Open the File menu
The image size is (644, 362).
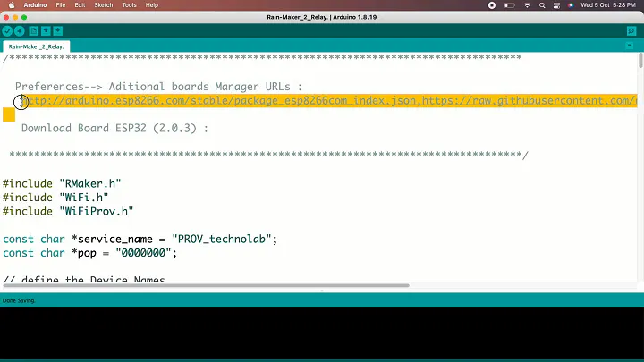(61, 5)
